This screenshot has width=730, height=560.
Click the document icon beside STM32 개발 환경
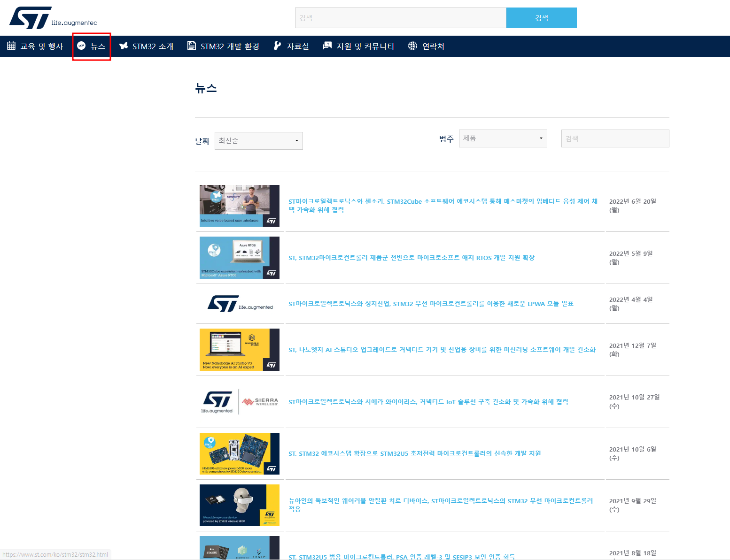(x=192, y=46)
